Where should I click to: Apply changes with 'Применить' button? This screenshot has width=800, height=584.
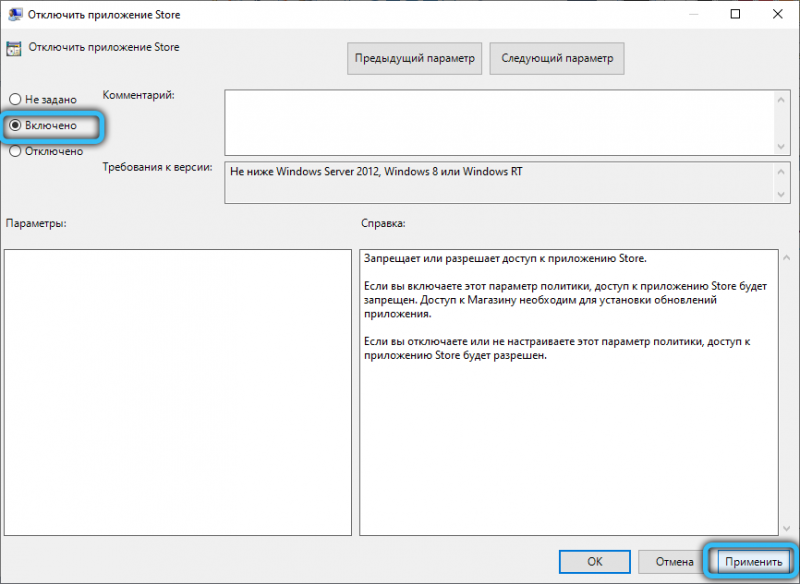[x=753, y=562]
